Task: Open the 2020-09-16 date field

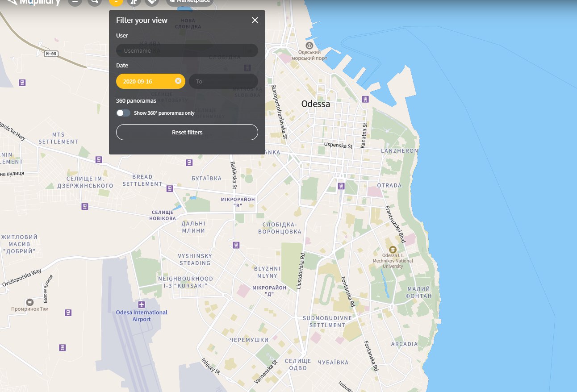Action: tap(151, 81)
